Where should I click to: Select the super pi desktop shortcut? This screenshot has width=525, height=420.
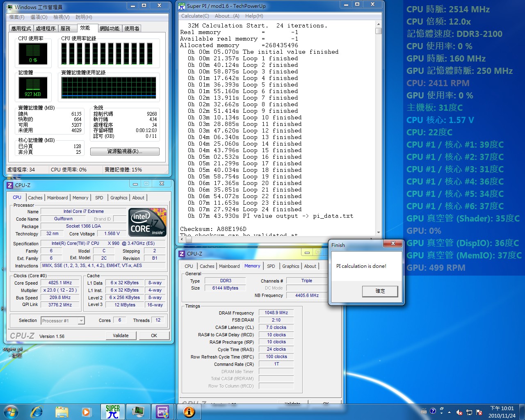click(14, 352)
